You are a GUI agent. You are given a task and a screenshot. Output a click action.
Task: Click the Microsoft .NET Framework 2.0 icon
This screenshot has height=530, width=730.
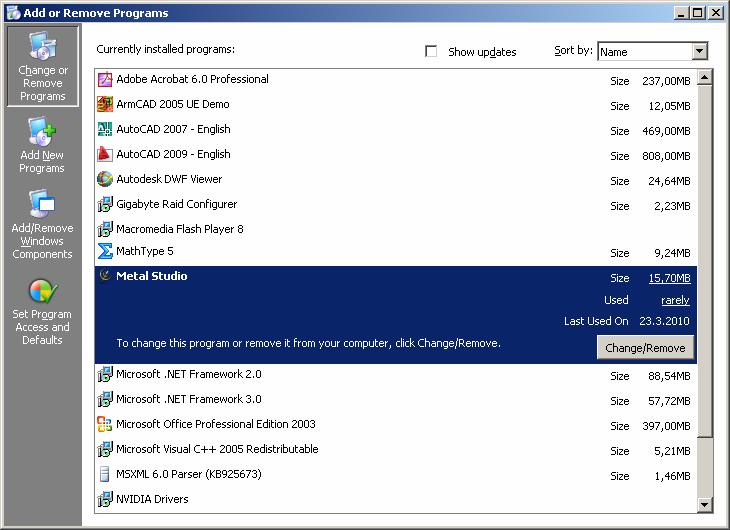[x=105, y=374]
